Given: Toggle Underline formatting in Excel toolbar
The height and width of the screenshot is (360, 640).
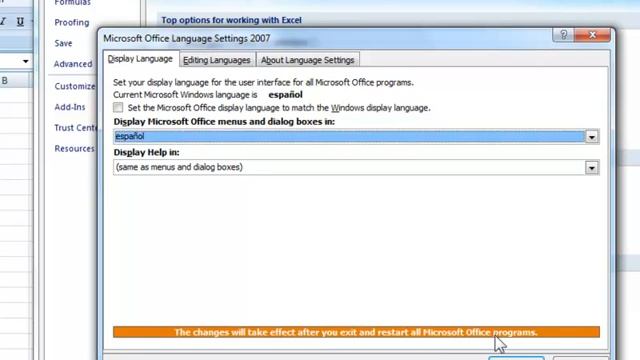Looking at the screenshot, I should (20, 22).
